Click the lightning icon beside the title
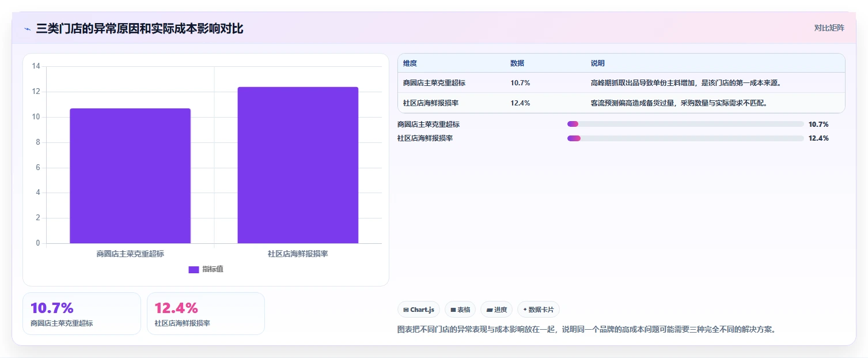 click(27, 29)
